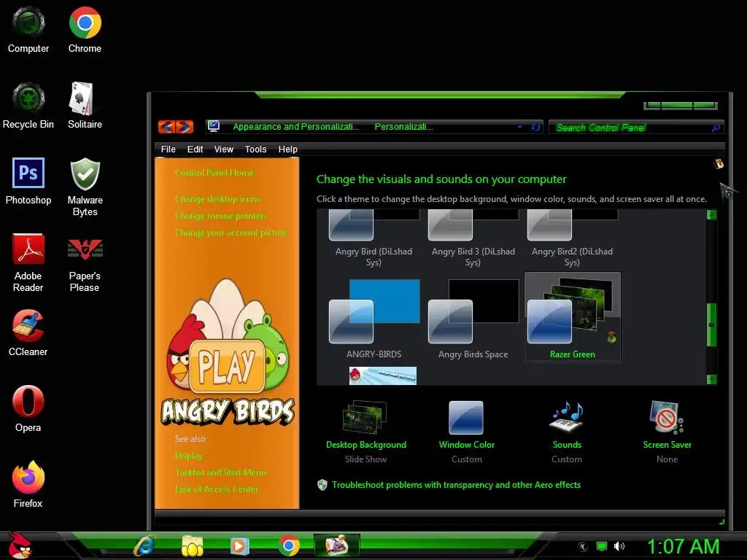Viewport: 747px width, 560px height.
Task: Open Control Panel Home link
Action: coord(214,172)
